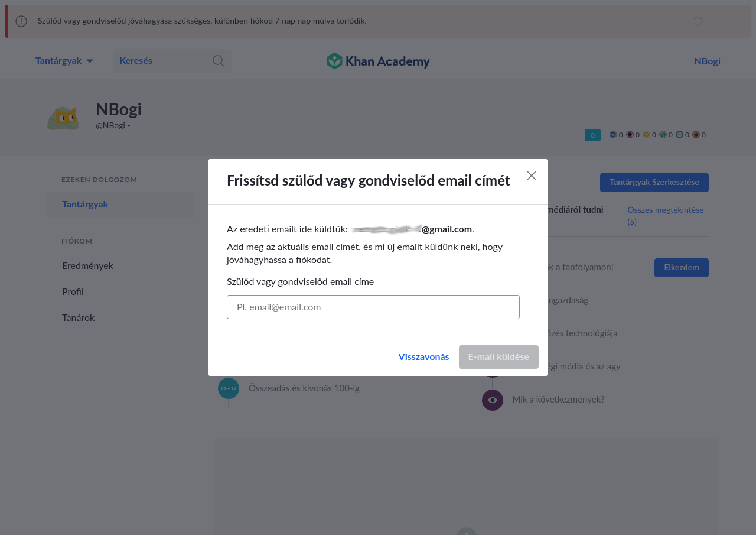Click the teal energy points badge

[x=592, y=135]
